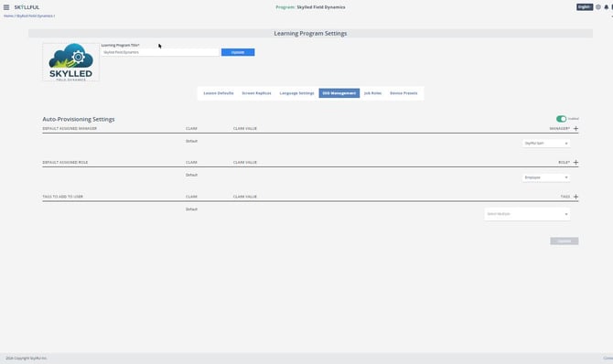Click the Learning Program Settings header
Image resolution: width=613 pixels, height=364 pixels.
(310, 33)
